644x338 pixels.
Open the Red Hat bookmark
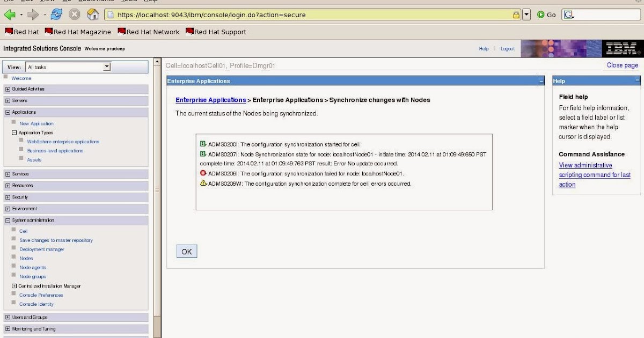(22, 32)
